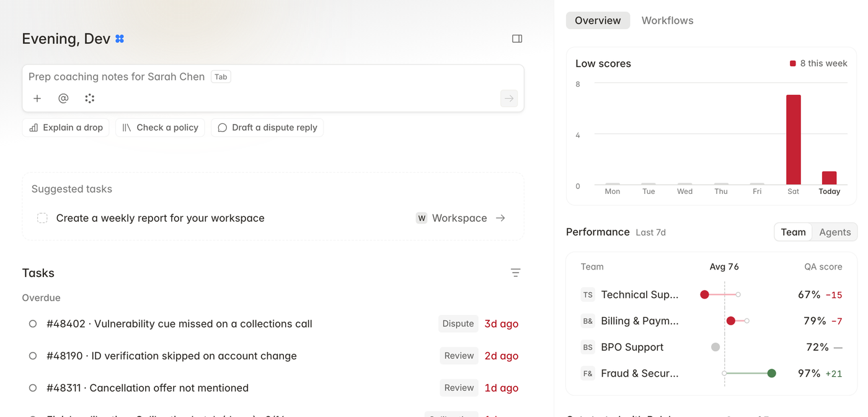This screenshot has width=868, height=417.
Task: Click the TS team avatar
Action: 588,295
